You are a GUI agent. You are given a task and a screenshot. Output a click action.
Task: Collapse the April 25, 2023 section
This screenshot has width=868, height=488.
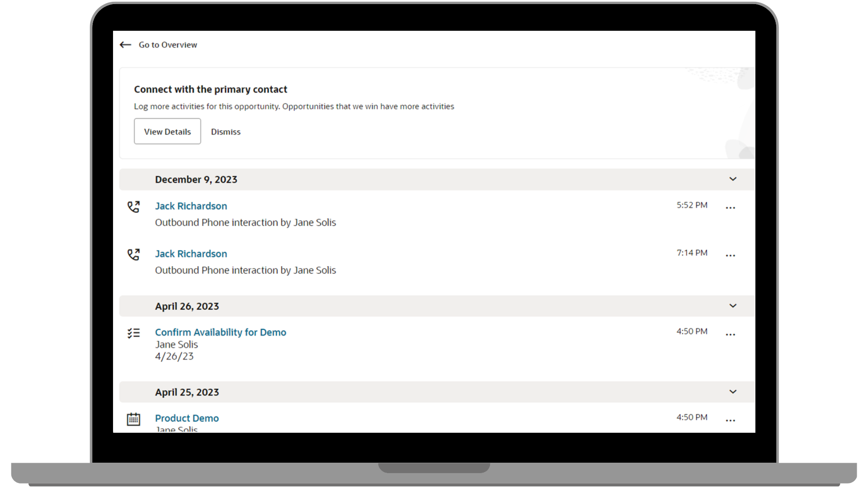click(733, 392)
